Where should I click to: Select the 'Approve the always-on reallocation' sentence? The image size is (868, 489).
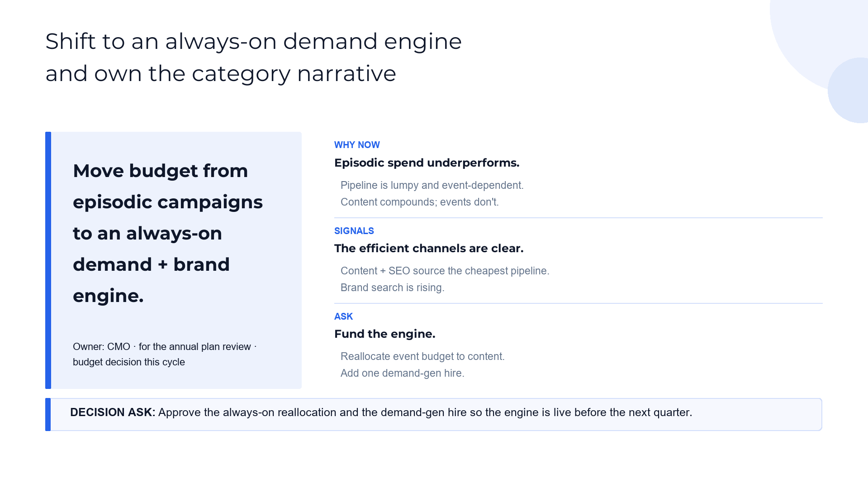(x=425, y=412)
